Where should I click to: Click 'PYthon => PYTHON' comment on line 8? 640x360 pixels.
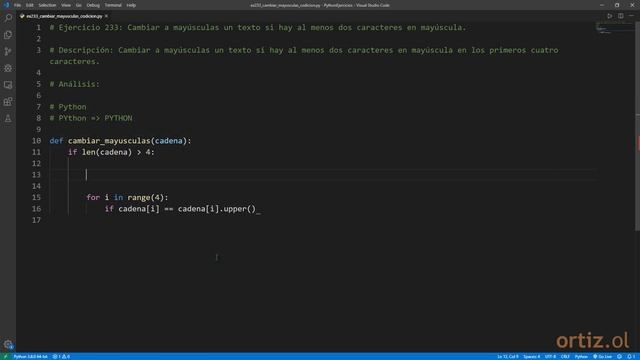pos(96,118)
